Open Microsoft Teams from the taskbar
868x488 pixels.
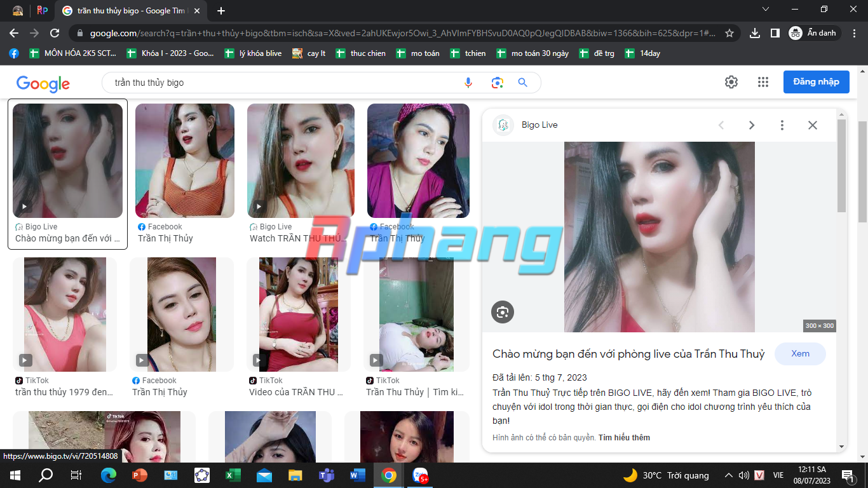click(x=327, y=475)
